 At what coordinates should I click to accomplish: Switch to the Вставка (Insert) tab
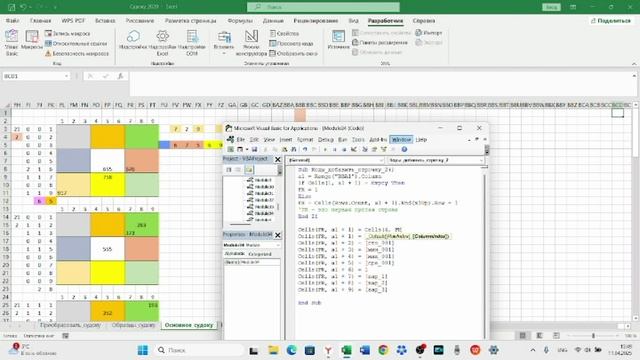coord(105,20)
